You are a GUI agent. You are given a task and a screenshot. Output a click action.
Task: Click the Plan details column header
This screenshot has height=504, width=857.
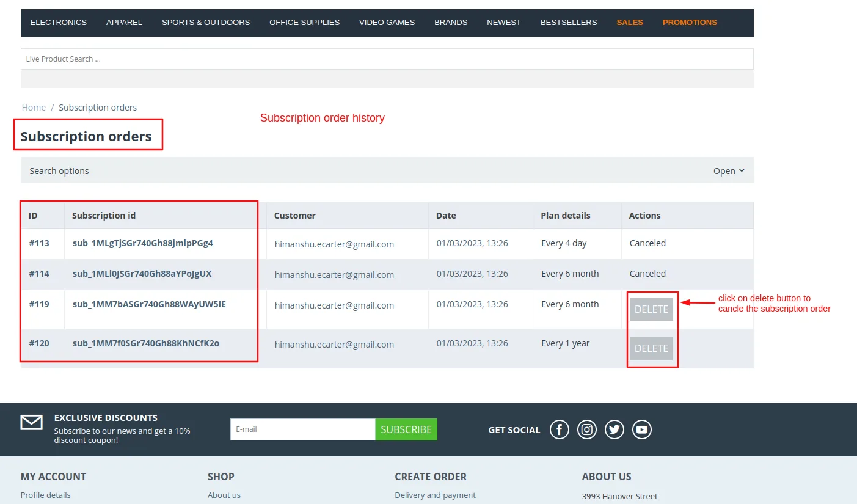pyautogui.click(x=566, y=216)
